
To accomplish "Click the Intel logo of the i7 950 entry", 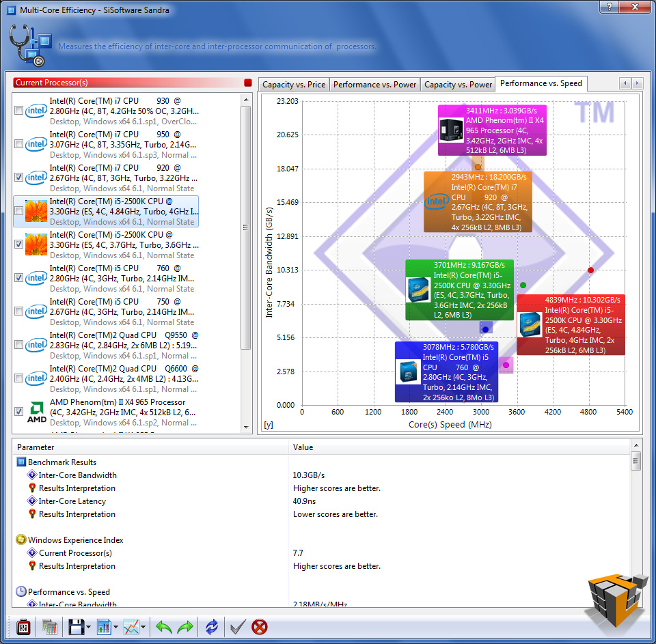I will click(36, 144).
